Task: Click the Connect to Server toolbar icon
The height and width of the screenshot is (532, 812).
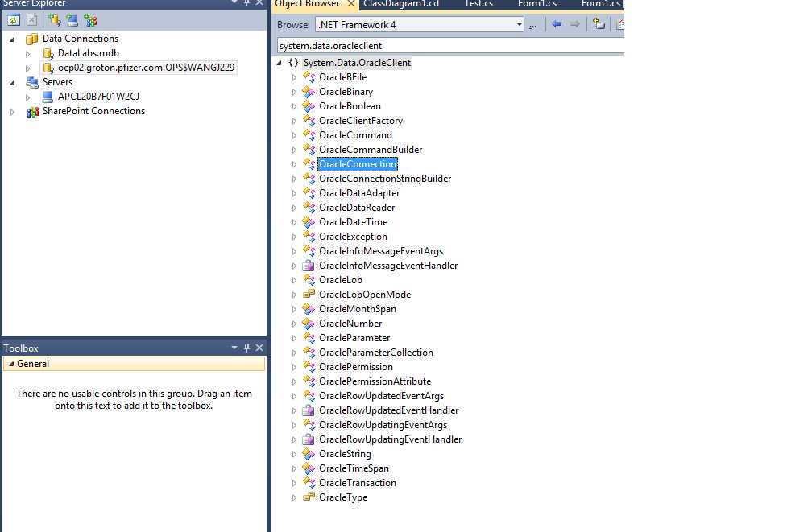Action: tap(72, 20)
